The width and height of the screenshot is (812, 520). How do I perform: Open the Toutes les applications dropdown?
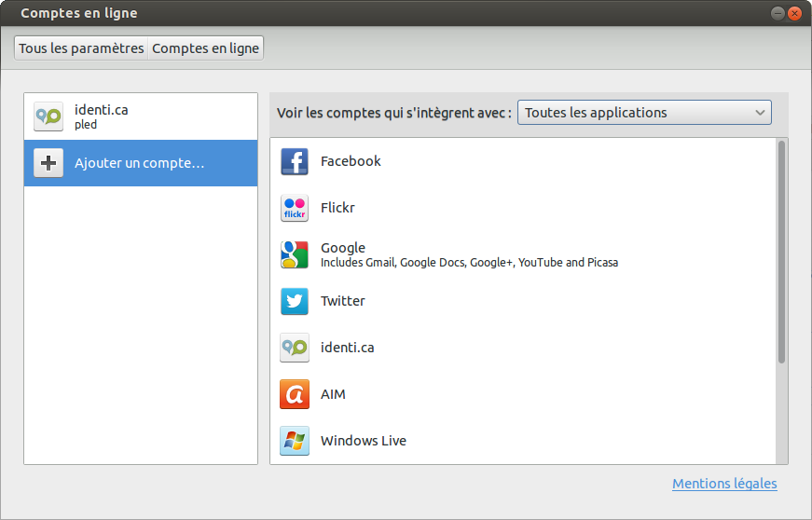[644, 112]
